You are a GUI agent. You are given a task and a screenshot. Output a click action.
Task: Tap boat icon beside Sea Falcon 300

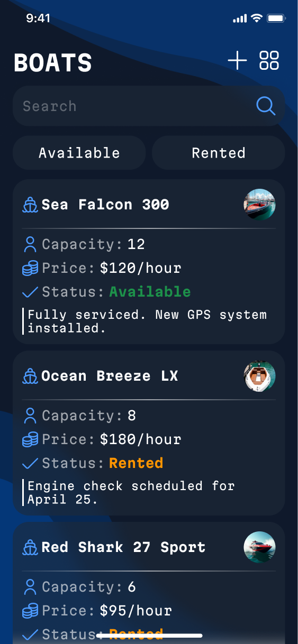coord(30,205)
